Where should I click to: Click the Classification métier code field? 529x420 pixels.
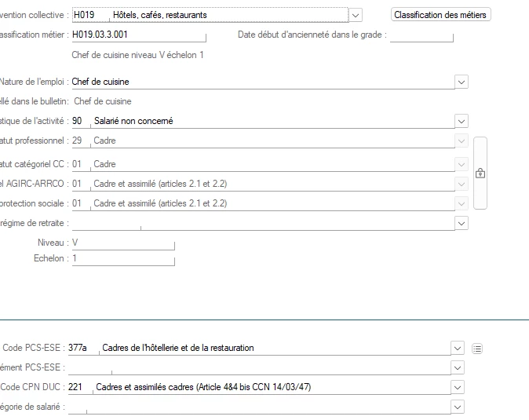(x=137, y=35)
